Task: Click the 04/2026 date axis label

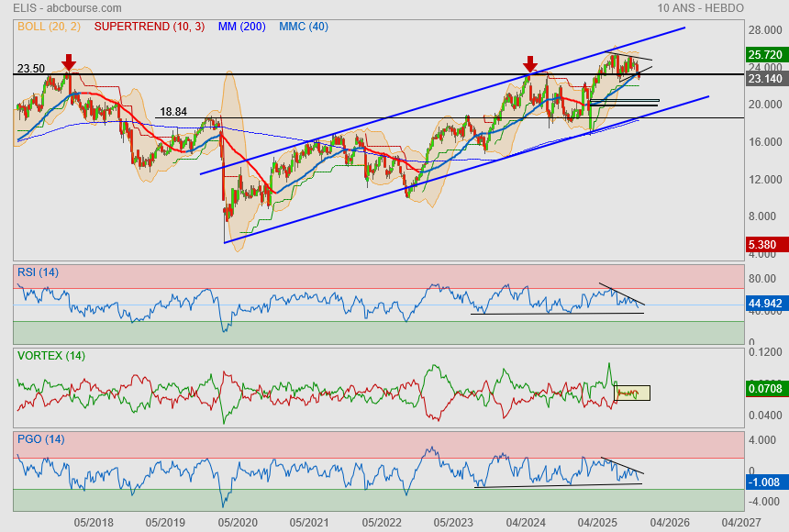Action: click(670, 523)
